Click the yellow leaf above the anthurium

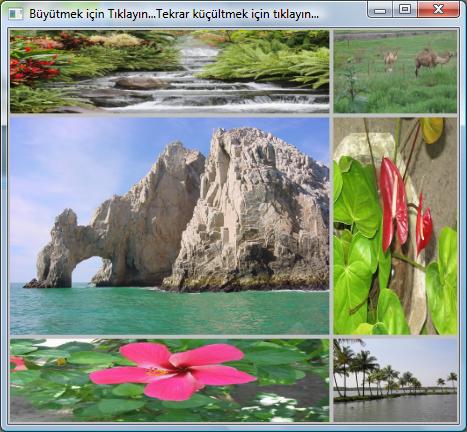432,129
